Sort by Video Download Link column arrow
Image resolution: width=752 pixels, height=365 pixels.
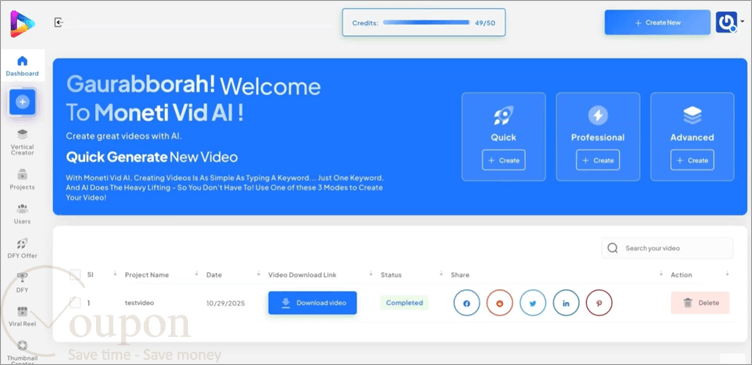tap(371, 274)
